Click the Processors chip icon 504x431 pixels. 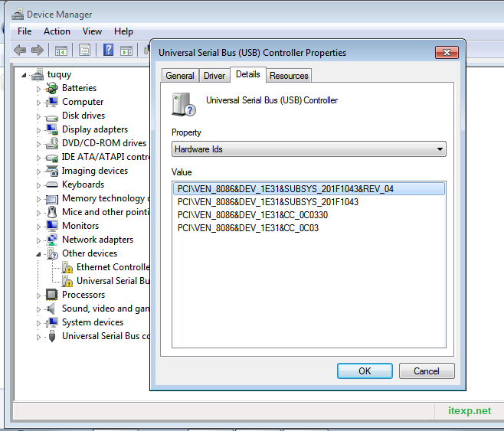coord(52,295)
